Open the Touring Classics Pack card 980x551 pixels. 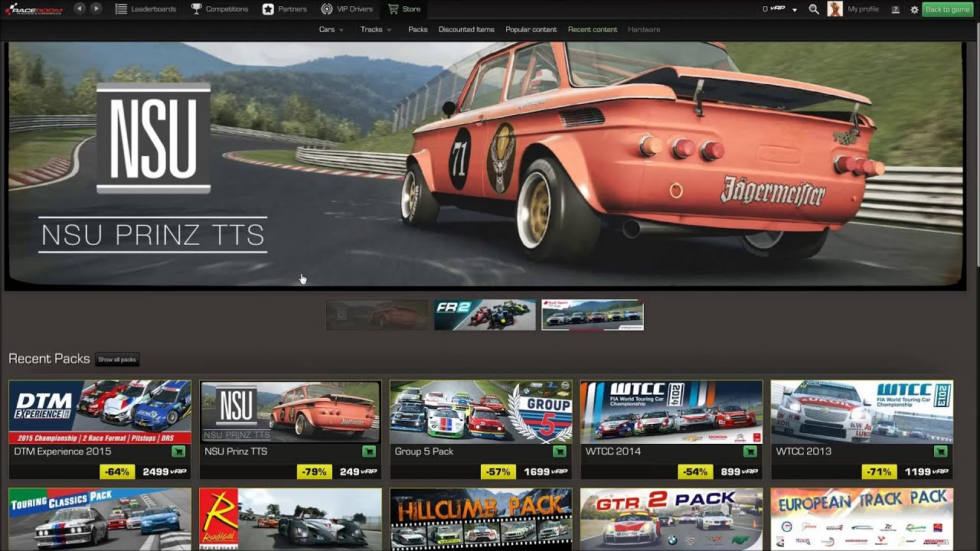tap(100, 520)
